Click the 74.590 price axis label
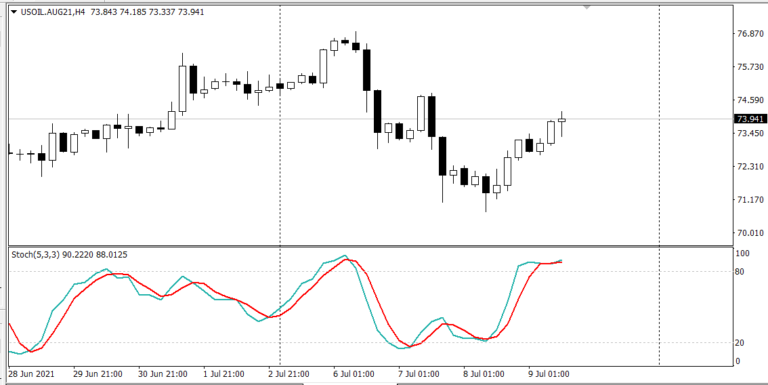The height and width of the screenshot is (385, 768). click(x=750, y=100)
